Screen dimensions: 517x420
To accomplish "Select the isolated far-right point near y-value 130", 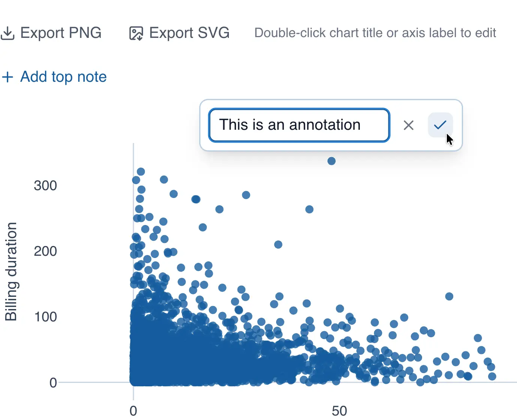I will point(449,297).
